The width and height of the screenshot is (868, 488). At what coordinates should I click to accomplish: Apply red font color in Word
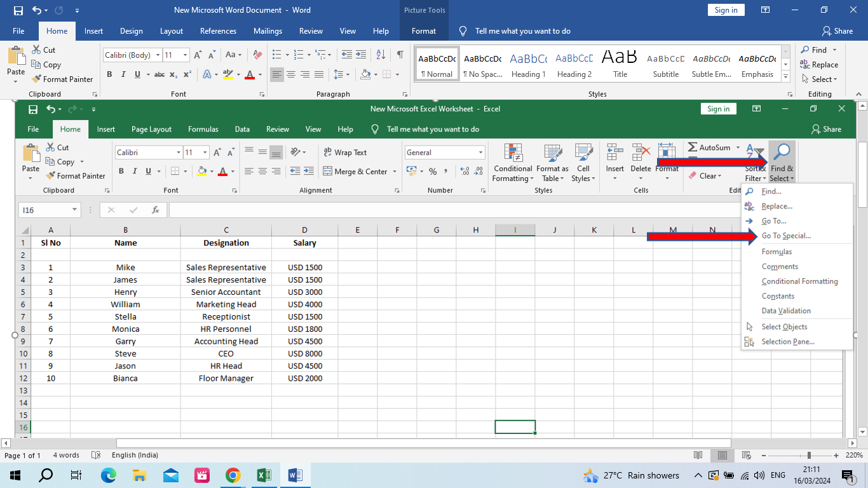(250, 74)
